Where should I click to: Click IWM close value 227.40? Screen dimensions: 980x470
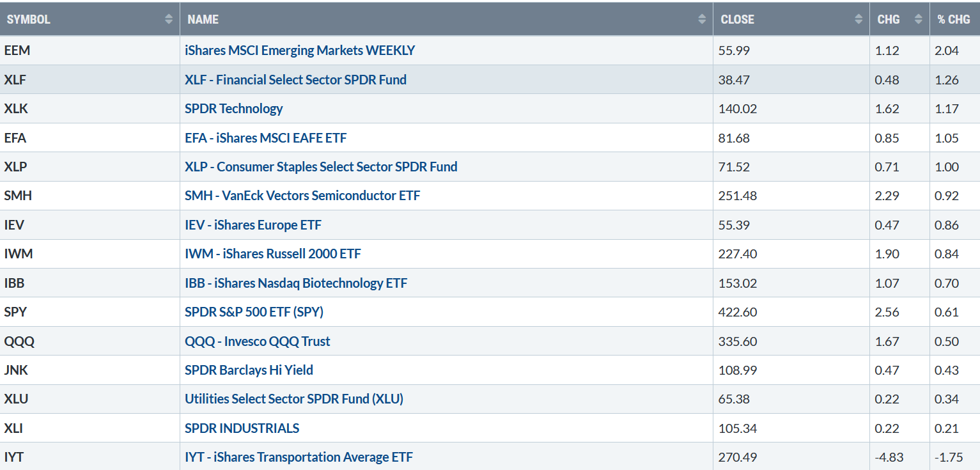(x=738, y=254)
